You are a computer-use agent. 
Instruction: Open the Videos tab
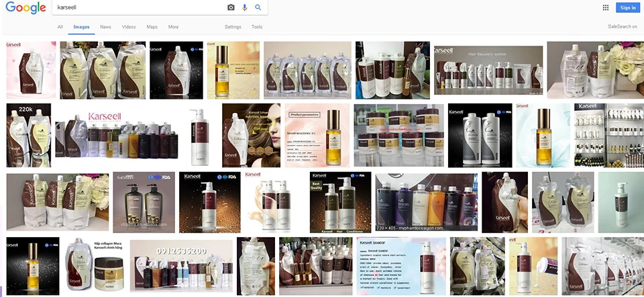129,27
